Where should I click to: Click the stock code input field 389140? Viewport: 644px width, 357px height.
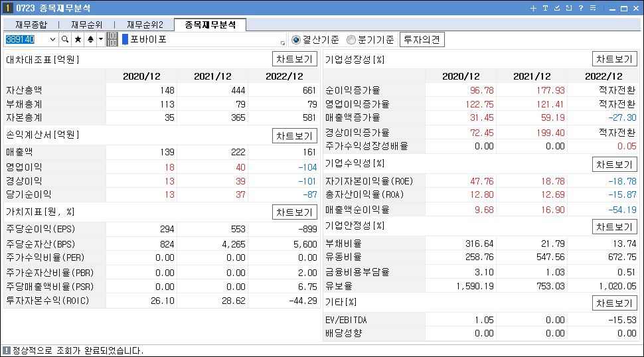pos(26,39)
